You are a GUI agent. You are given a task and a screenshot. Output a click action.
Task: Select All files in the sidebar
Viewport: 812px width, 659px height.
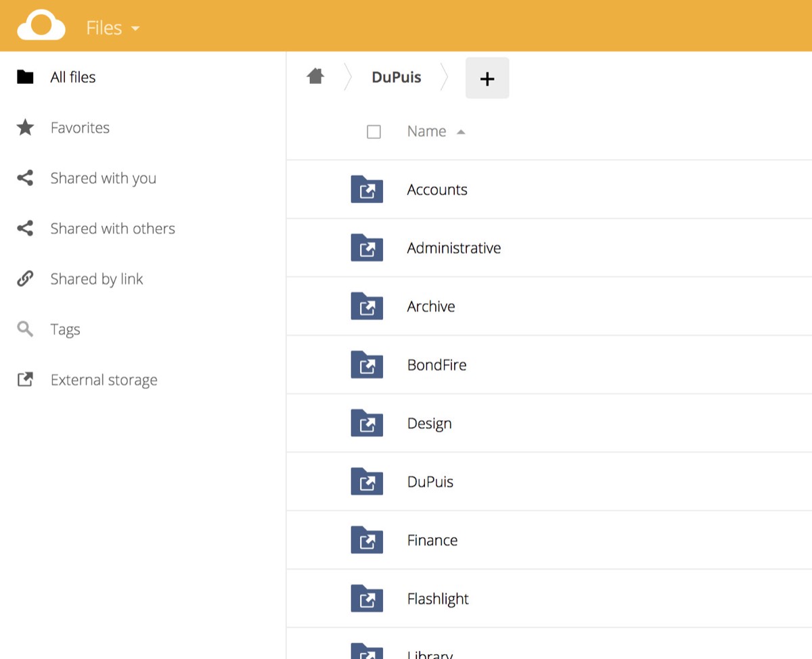72,77
